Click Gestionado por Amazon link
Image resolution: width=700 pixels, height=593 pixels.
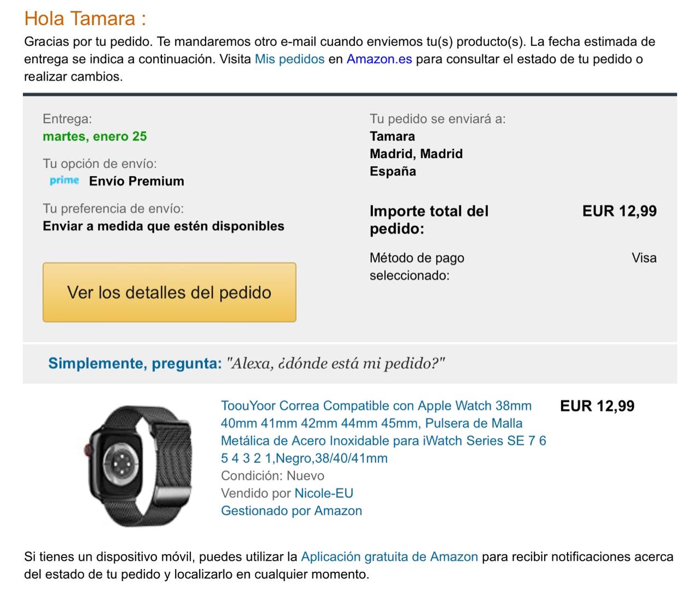pyautogui.click(x=291, y=510)
